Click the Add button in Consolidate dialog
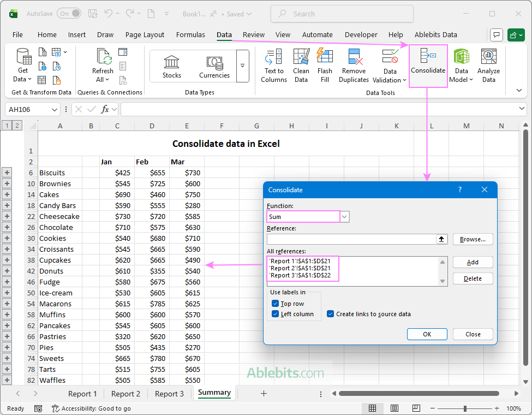Image resolution: width=532 pixels, height=415 pixels. [x=473, y=262]
